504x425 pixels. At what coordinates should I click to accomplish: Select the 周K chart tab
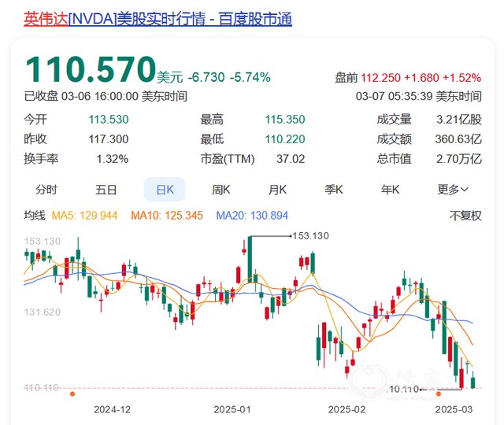pos(221,190)
